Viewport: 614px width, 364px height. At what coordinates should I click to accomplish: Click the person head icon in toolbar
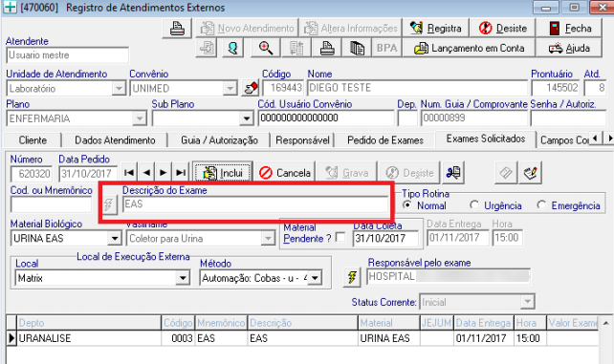click(233, 48)
